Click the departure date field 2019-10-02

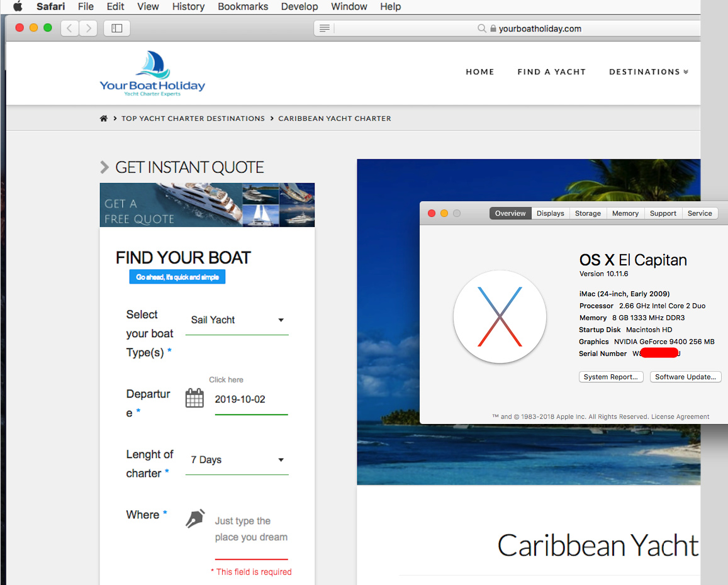pos(251,399)
